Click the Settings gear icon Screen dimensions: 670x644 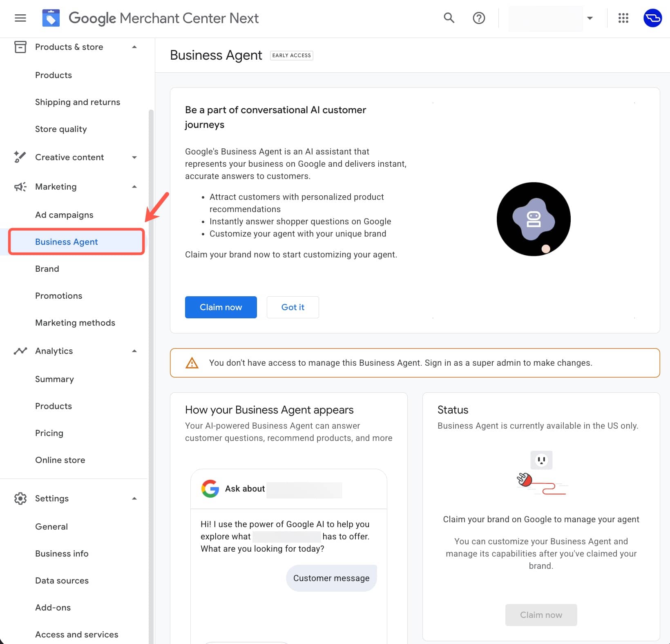[20, 498]
